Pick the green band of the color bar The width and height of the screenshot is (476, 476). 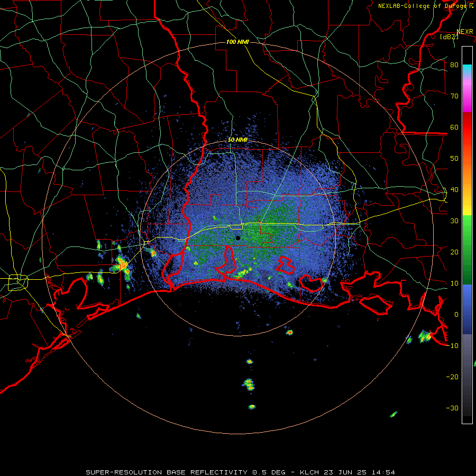tap(467, 250)
